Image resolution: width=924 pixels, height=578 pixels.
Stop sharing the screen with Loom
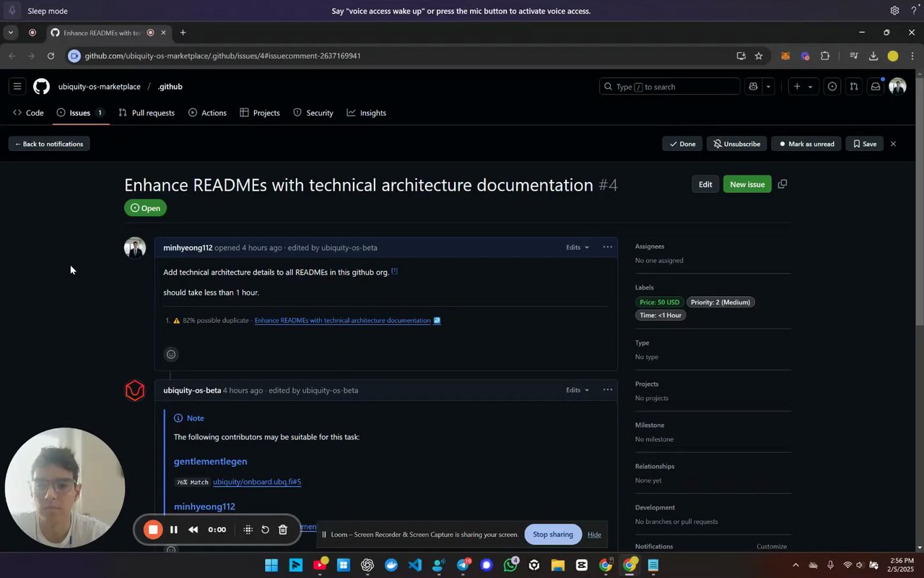coord(553,535)
